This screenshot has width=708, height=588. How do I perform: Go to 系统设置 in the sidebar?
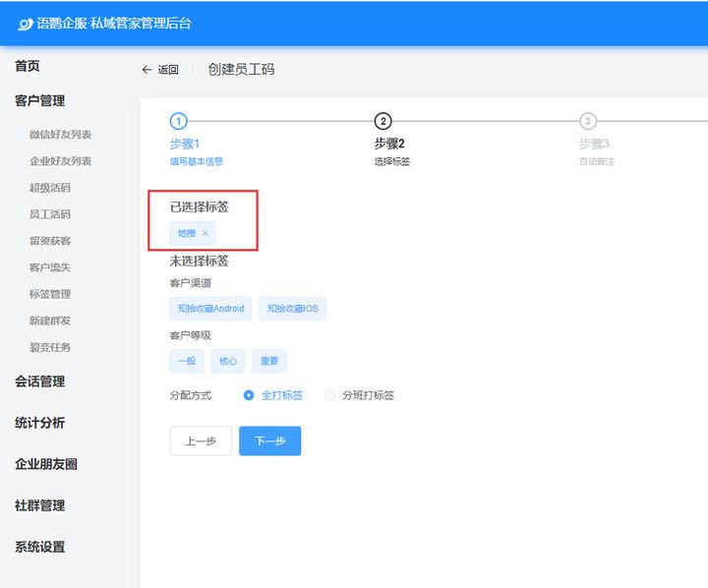(x=39, y=547)
